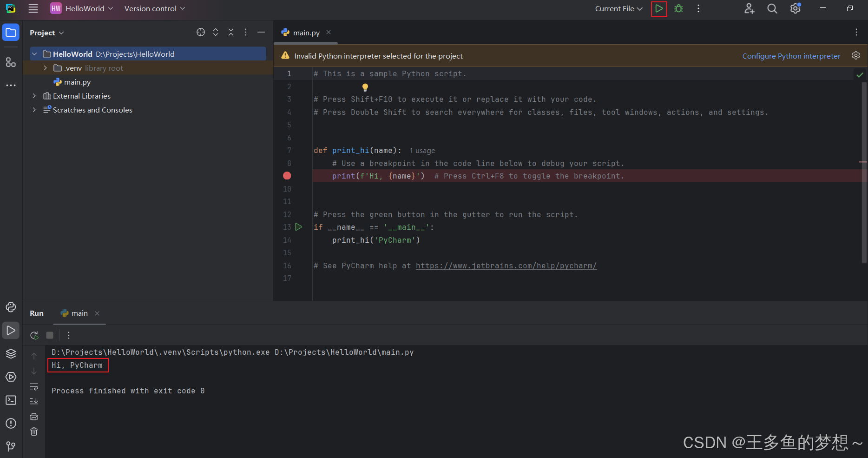
Task: Place cursor on line 14 print_hi call
Action: 376,240
